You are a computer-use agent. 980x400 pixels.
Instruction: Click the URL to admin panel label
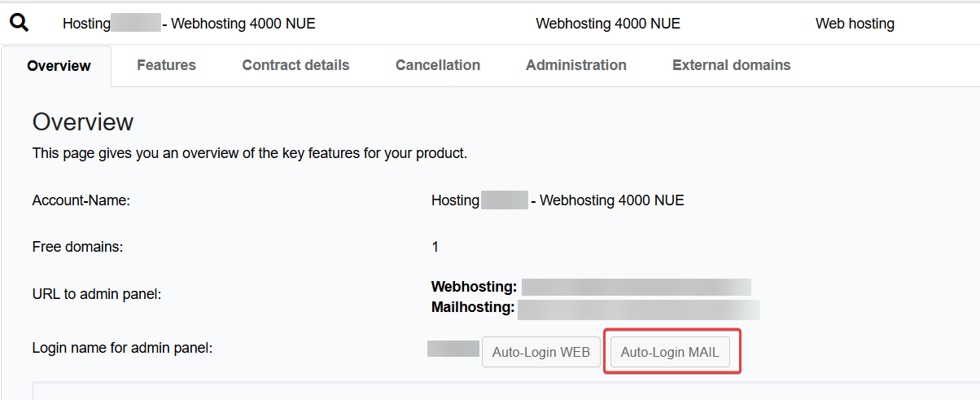tap(97, 294)
